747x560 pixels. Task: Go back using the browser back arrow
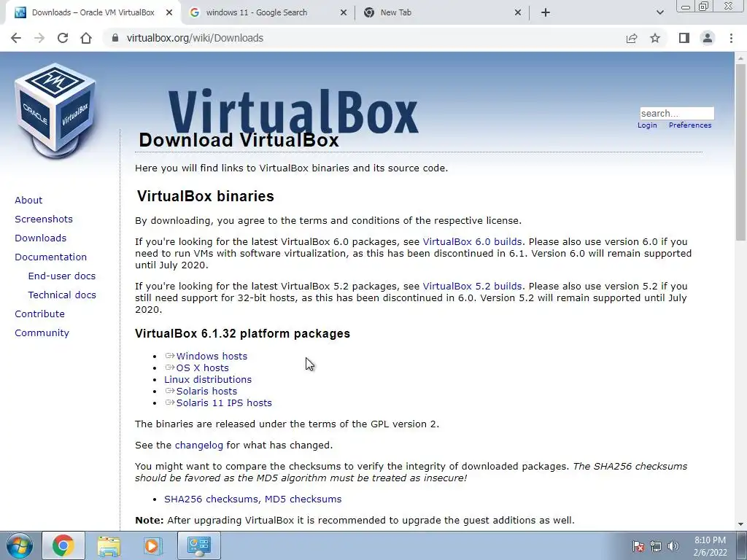[16, 38]
